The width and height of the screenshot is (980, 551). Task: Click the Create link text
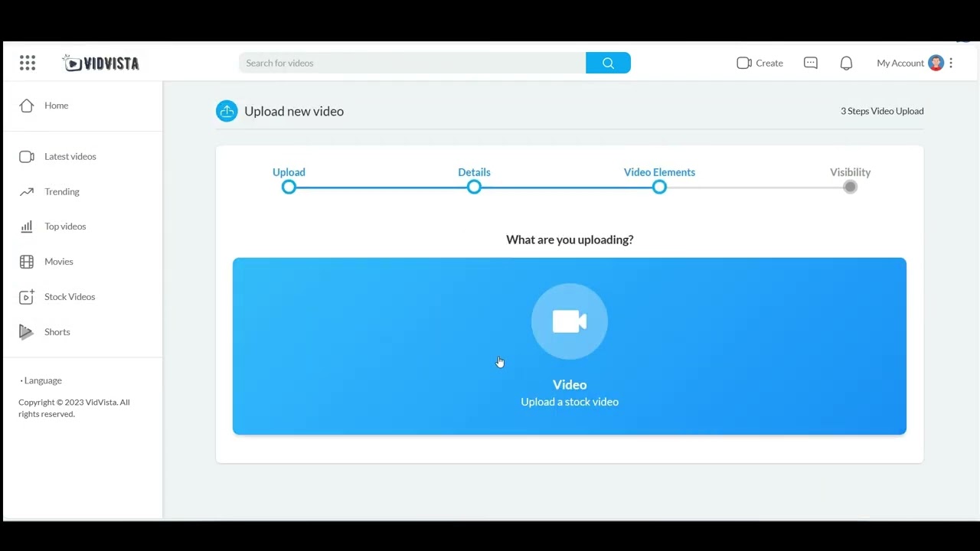tap(769, 63)
